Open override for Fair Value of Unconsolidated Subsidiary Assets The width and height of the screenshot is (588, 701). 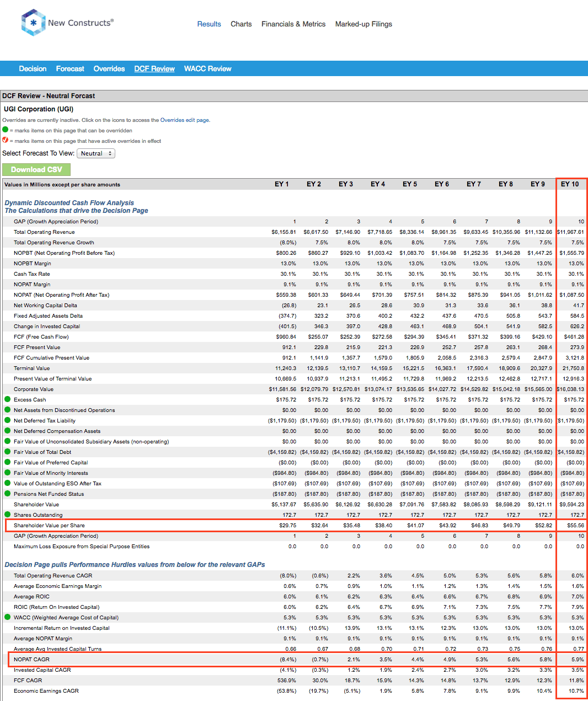(8, 441)
